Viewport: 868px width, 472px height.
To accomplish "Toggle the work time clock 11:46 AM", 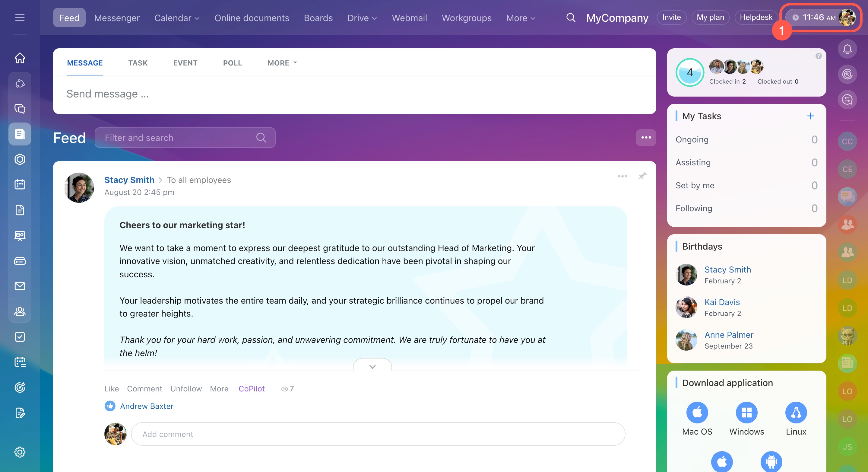I will click(x=814, y=18).
